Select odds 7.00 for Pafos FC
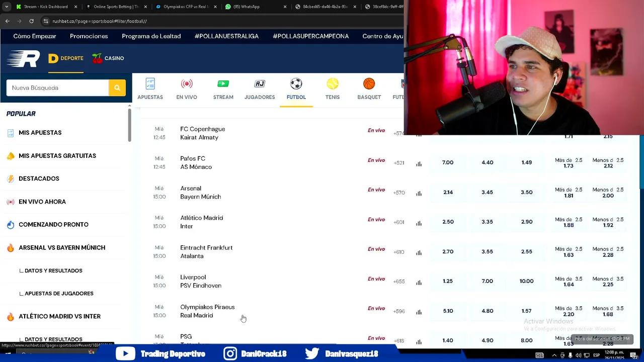Image resolution: width=644 pixels, height=362 pixels. pos(448,162)
